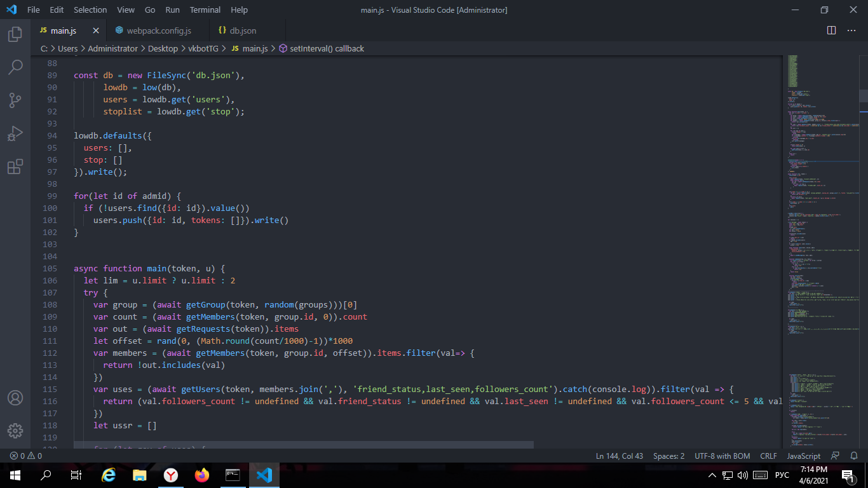The width and height of the screenshot is (868, 488).
Task: Expand the vkbotTG breadcrumb segment
Action: pos(203,48)
